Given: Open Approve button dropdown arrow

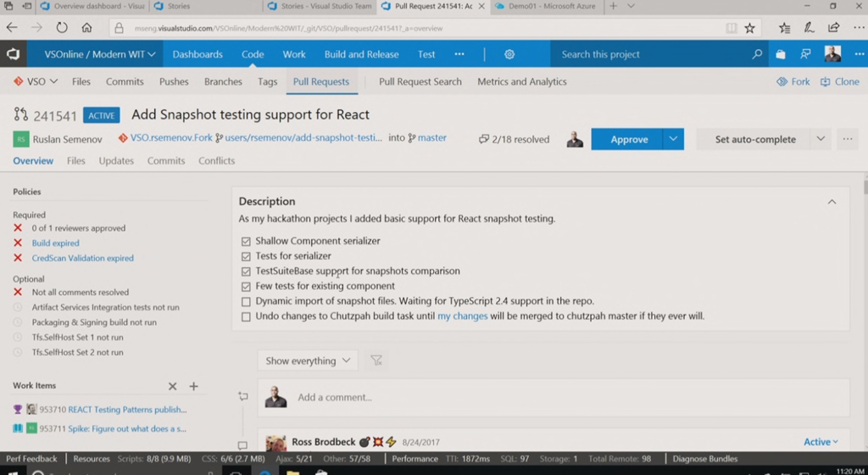Looking at the screenshot, I should 673,139.
